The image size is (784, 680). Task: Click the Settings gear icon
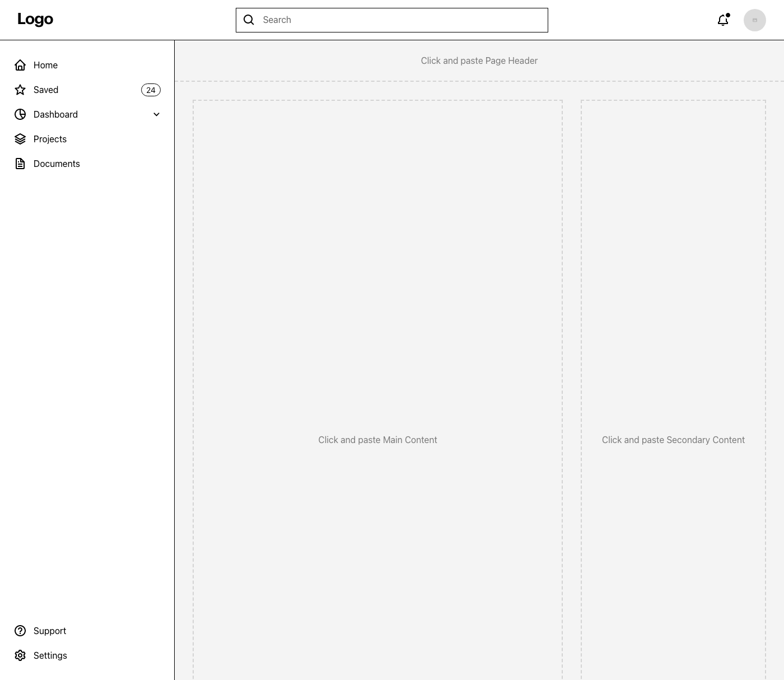click(20, 655)
